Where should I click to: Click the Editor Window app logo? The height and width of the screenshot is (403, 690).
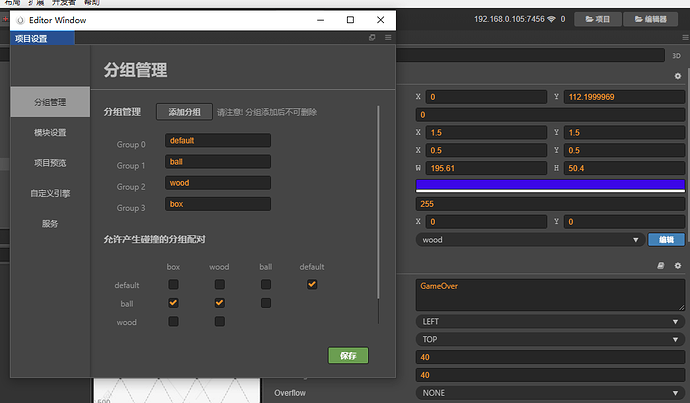[x=20, y=20]
